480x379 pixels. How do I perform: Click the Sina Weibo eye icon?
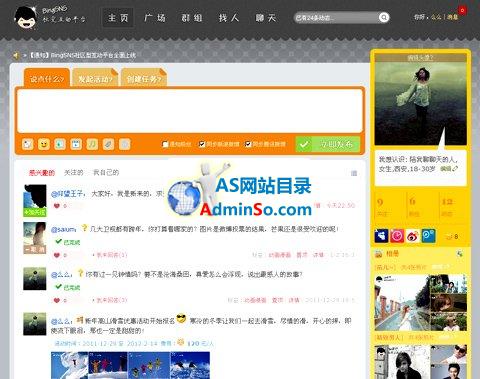click(413, 236)
